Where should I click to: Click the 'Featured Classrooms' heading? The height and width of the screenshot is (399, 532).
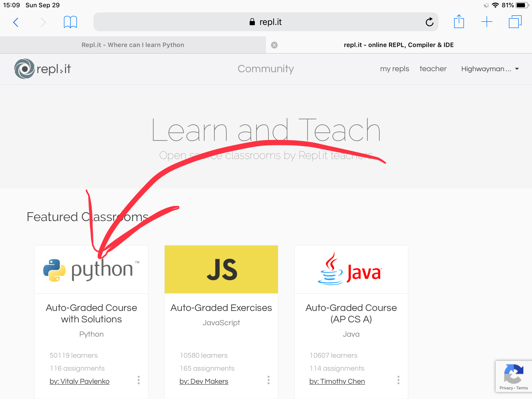click(88, 217)
